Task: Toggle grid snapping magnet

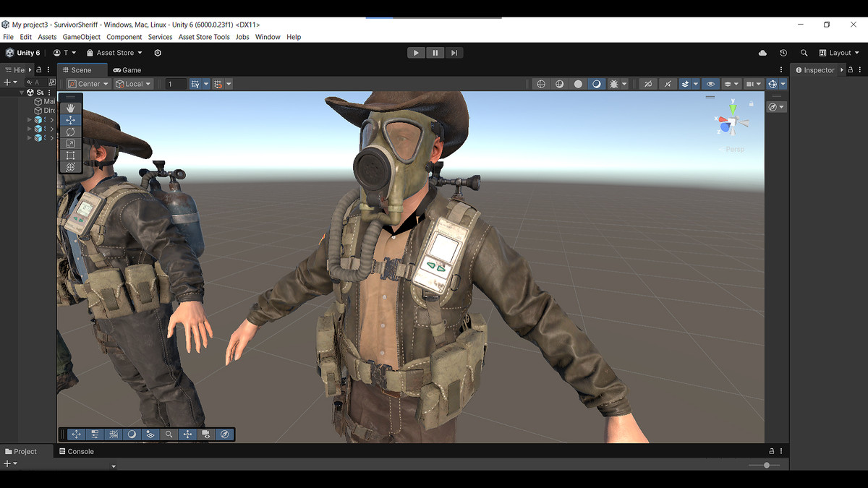Action: (218, 84)
